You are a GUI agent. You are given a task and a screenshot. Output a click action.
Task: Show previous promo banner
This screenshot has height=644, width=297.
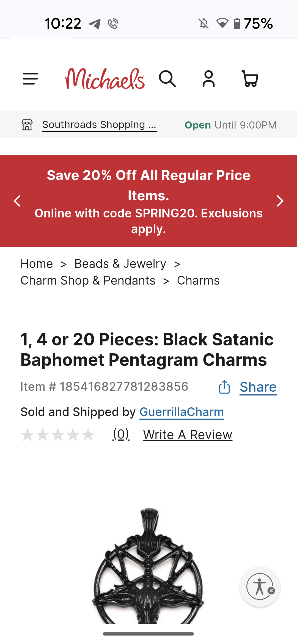pos(17,201)
